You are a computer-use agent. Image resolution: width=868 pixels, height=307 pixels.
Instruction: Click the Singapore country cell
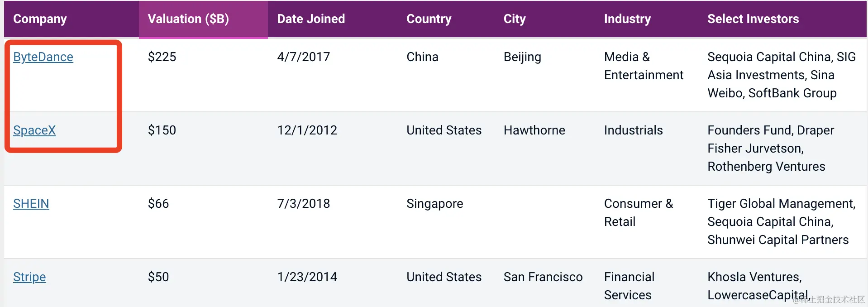(434, 204)
